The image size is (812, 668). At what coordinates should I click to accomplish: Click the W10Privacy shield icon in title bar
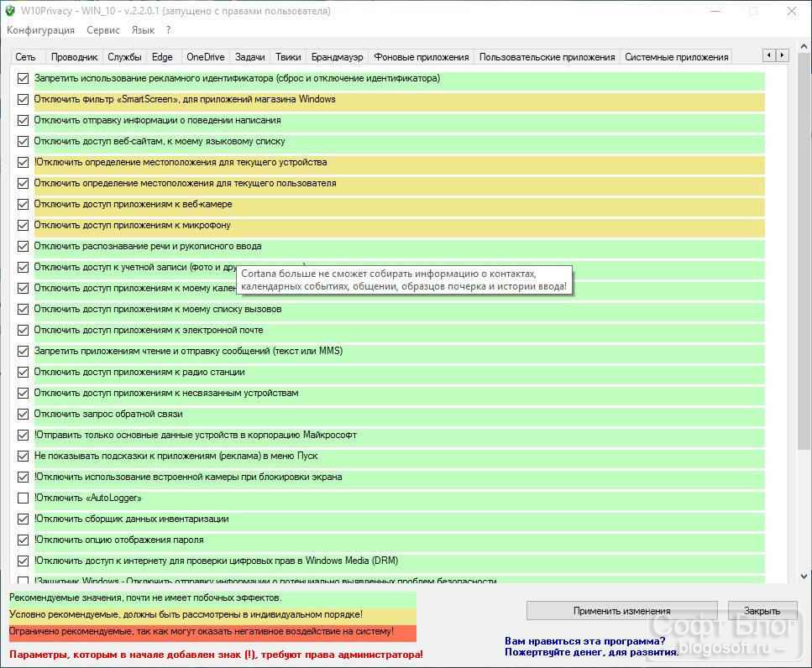coord(10,11)
